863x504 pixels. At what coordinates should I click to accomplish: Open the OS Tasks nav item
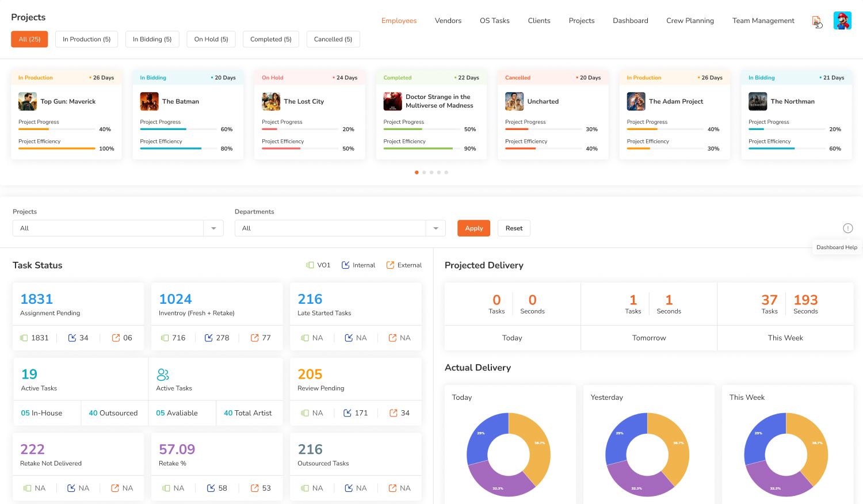(x=495, y=21)
